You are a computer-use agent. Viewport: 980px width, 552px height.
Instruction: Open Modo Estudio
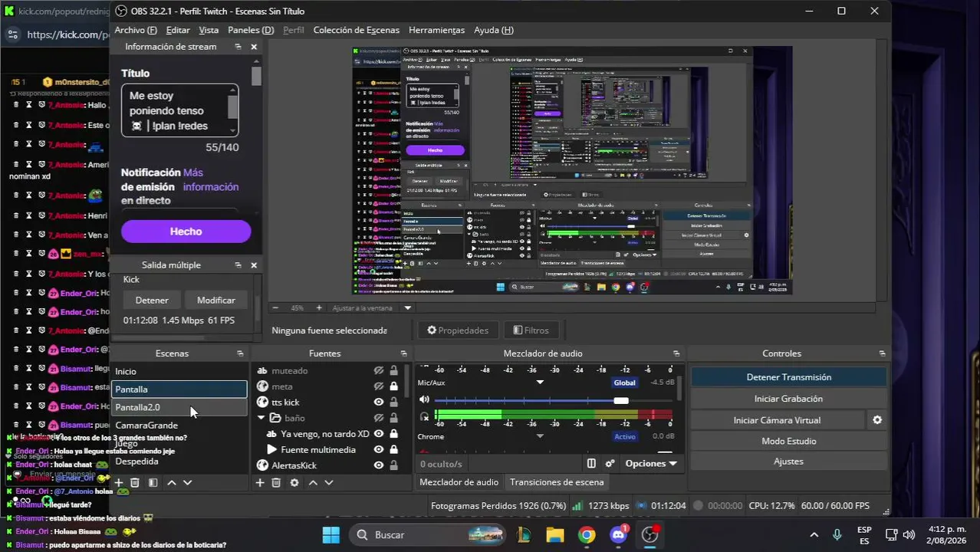[x=788, y=441]
